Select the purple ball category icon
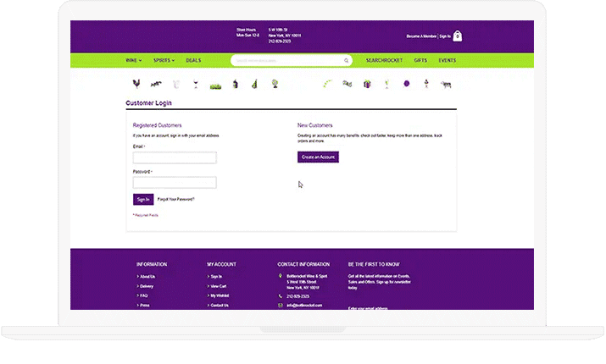Viewport: 606px width, 364px height. point(406,84)
